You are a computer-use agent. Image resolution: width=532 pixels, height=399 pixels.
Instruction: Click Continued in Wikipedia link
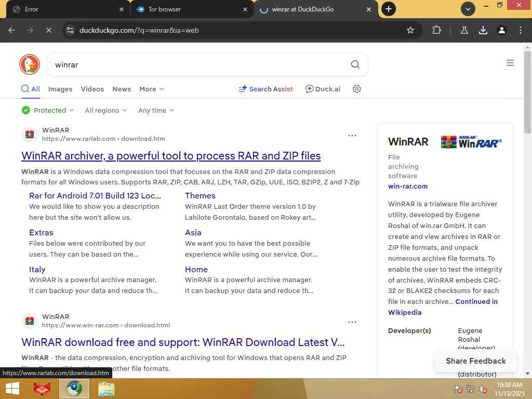pos(443,307)
